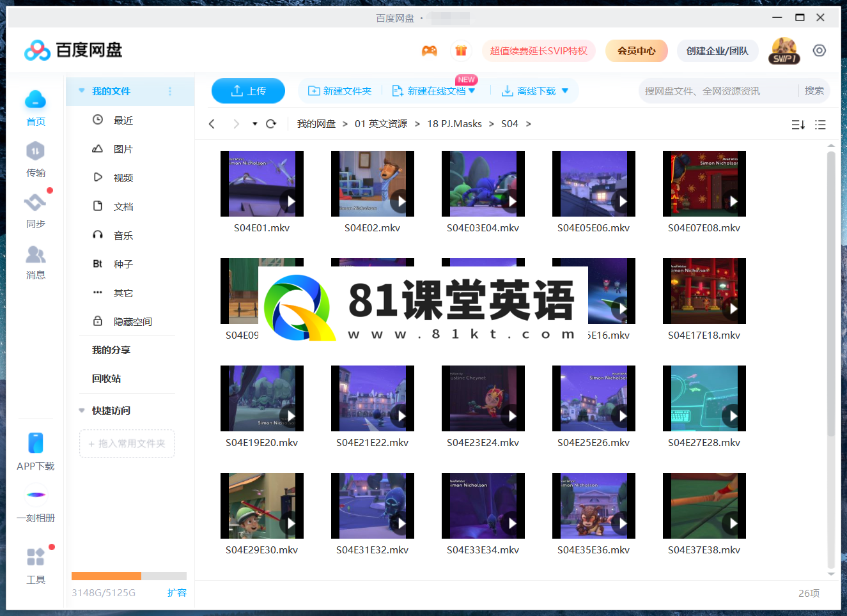Open the SVIP user avatar
The image size is (847, 616).
(x=784, y=50)
